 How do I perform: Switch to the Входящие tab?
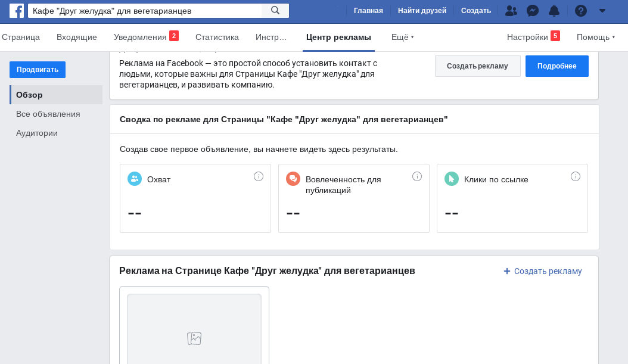[77, 37]
